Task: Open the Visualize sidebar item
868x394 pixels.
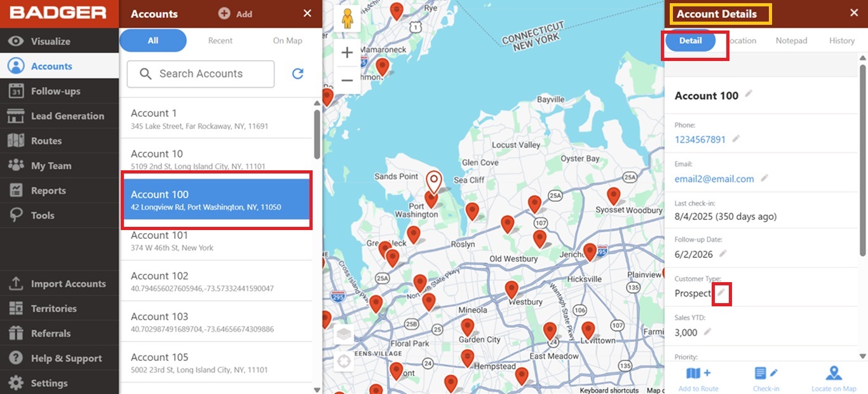Action: [59, 41]
